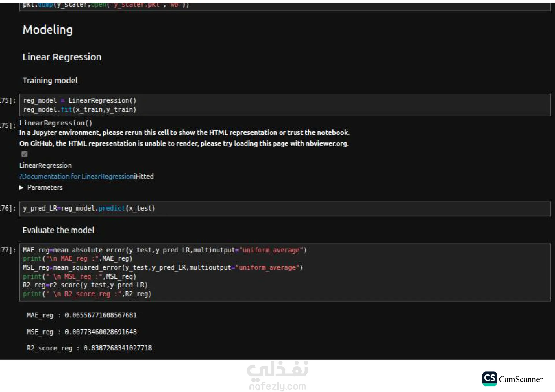Click the R2_score_reg output value line
Viewport: 555px width, 392px height.
pos(89,348)
